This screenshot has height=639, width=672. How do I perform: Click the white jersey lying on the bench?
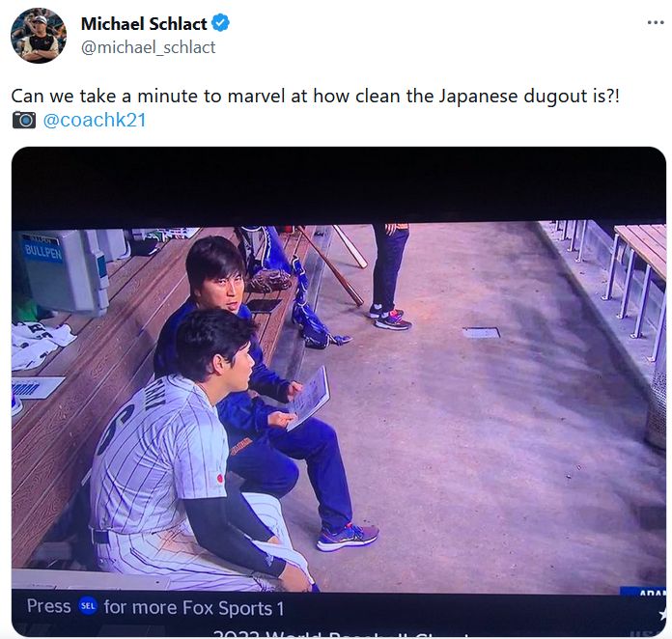(x=40, y=345)
